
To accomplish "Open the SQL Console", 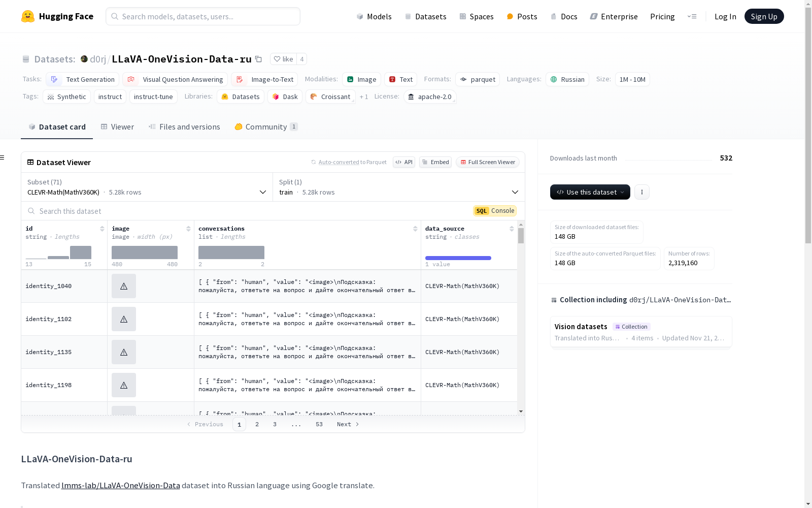I will [x=495, y=211].
